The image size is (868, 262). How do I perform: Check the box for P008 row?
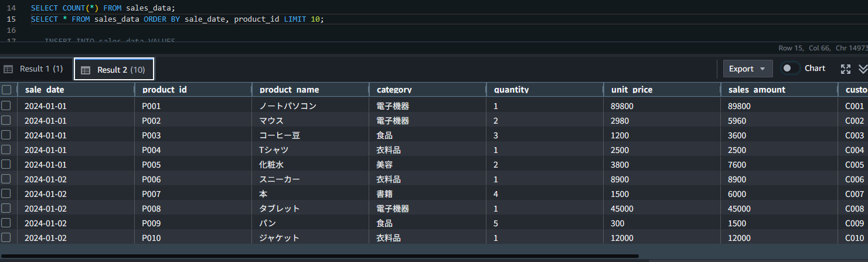(x=6, y=209)
